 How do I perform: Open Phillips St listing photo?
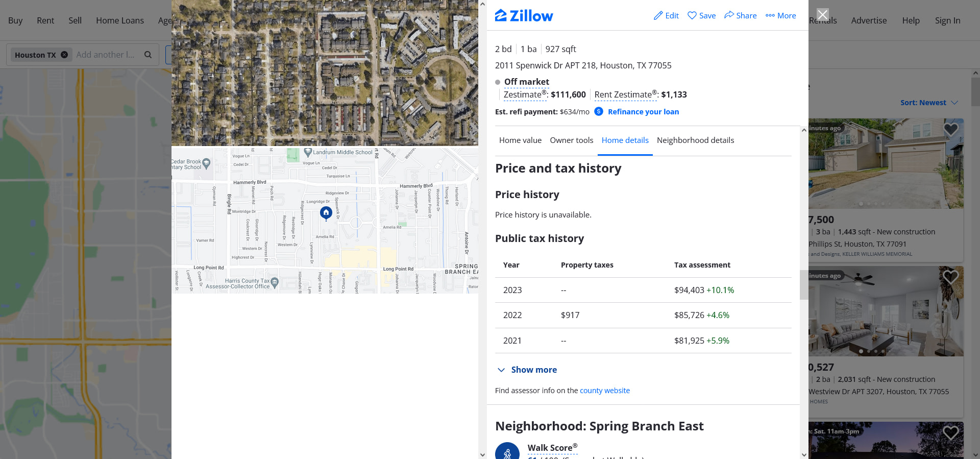[886, 163]
